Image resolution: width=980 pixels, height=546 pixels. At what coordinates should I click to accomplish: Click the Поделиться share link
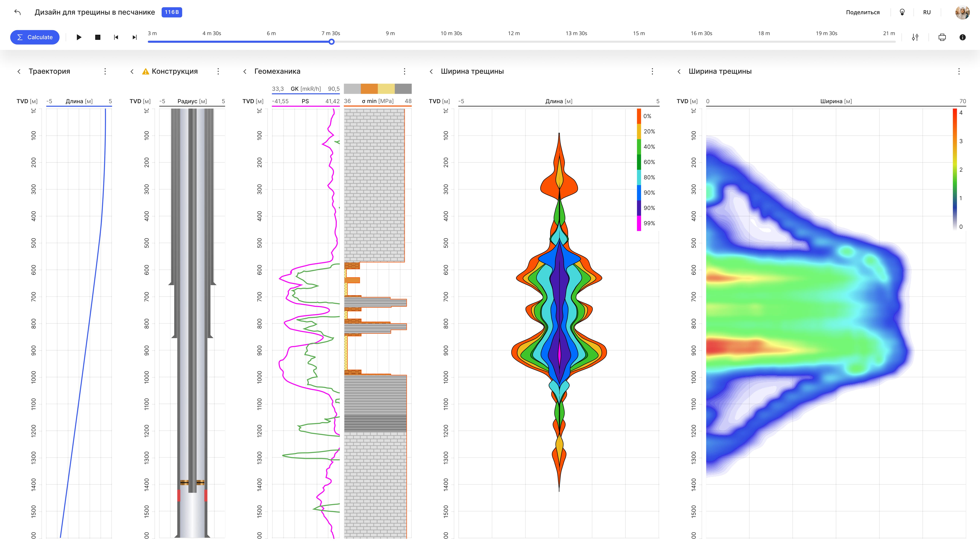click(862, 12)
